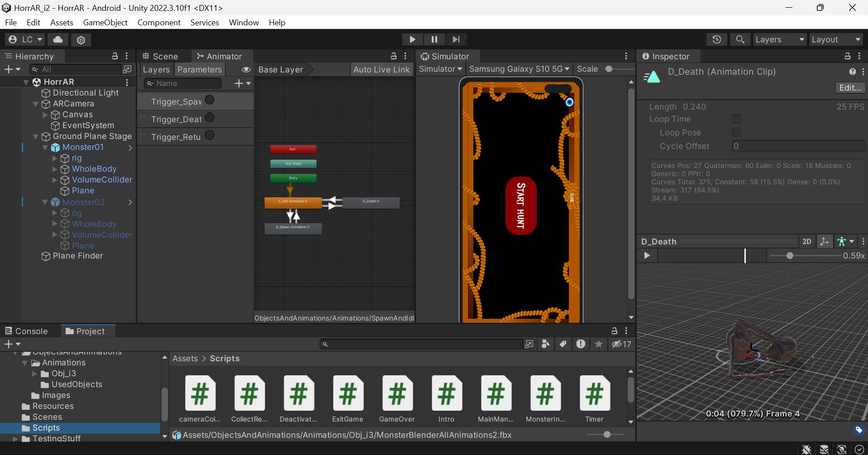The image size is (868, 455).
Task: Click the global search magnifier icon
Action: [740, 39]
